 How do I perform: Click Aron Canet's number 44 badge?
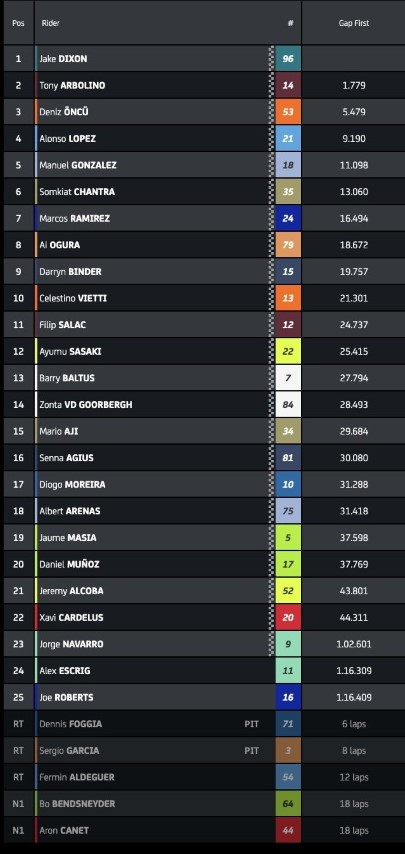tap(288, 831)
